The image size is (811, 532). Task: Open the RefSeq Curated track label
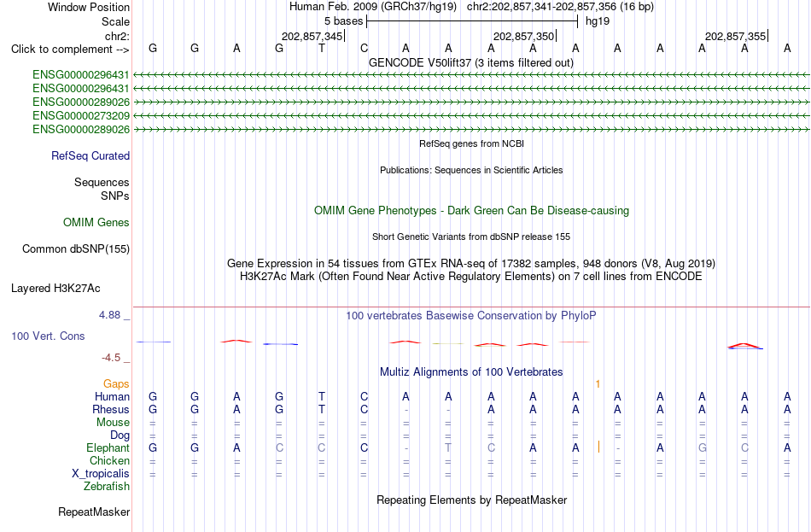coord(90,155)
